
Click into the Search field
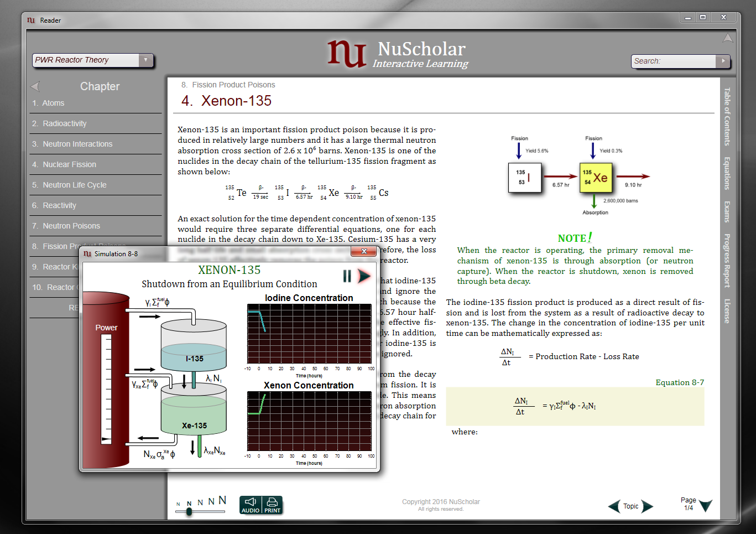pos(674,61)
